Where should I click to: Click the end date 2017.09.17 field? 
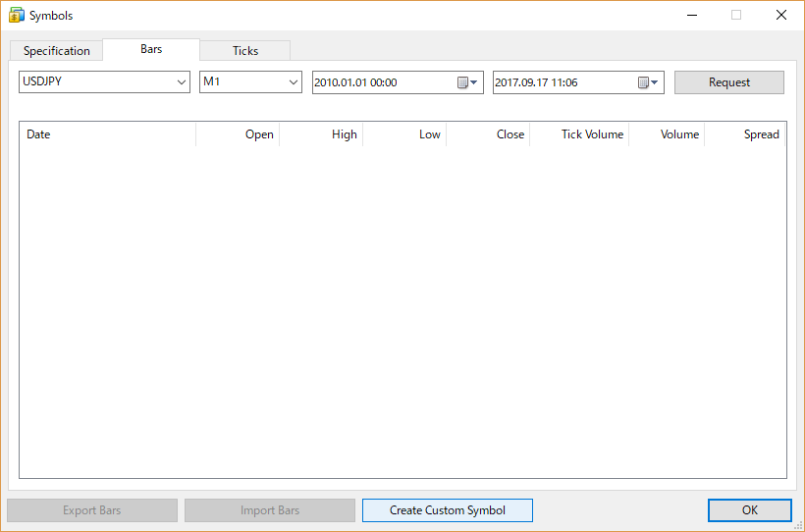point(563,82)
